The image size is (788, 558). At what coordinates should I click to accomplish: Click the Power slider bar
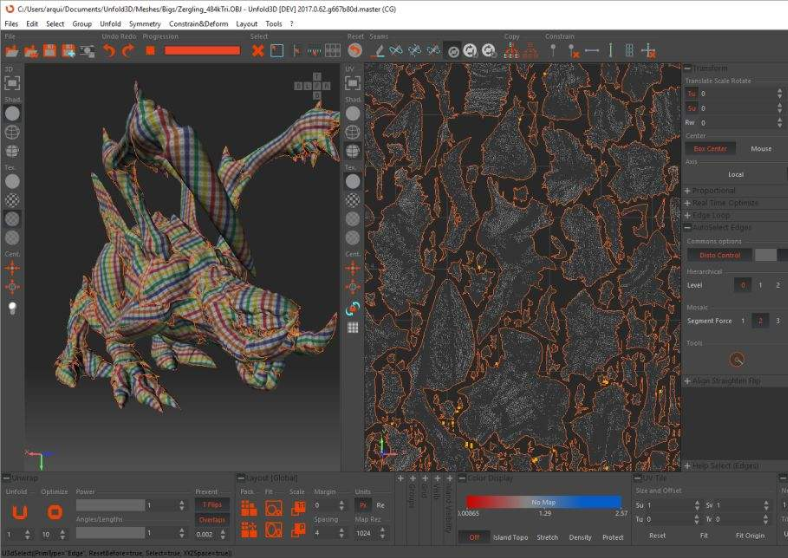110,505
